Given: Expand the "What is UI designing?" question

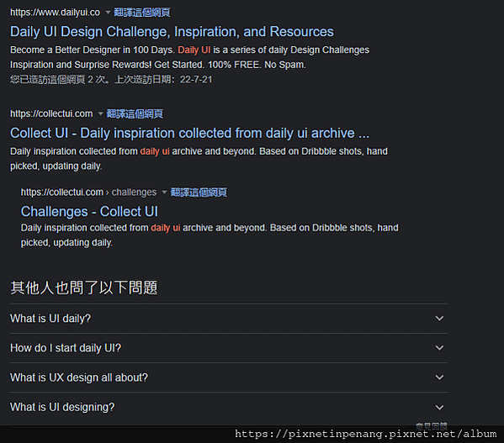Looking at the screenshot, I should point(229,407).
